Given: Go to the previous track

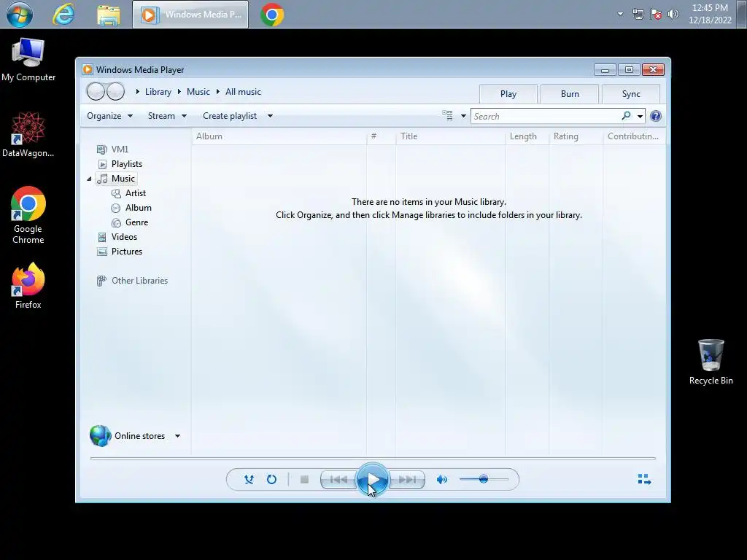Looking at the screenshot, I should tap(338, 480).
